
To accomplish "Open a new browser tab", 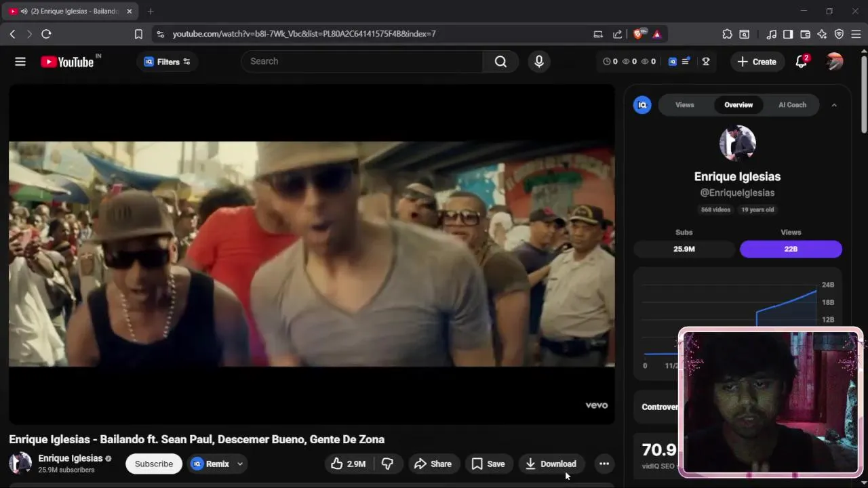I will (x=151, y=12).
